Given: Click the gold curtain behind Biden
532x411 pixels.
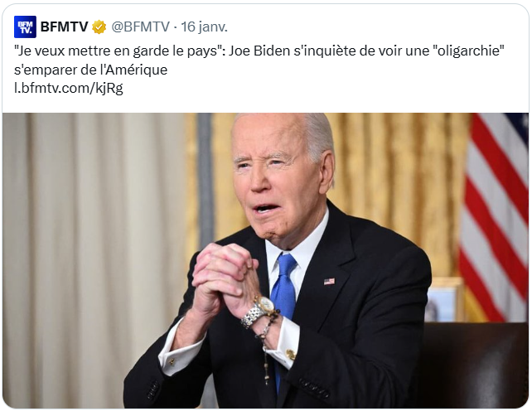Looking at the screenshot, I should (397, 190).
